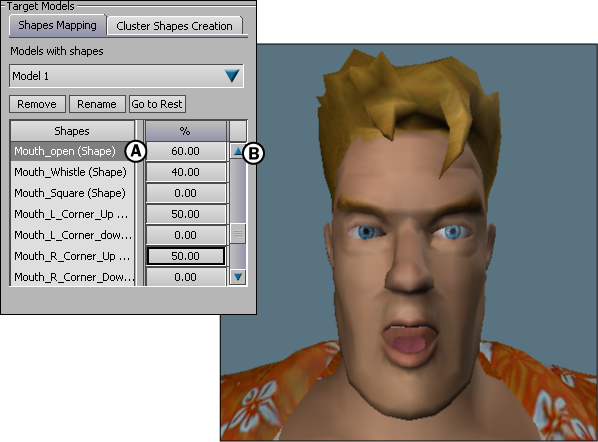
Task: Click the Go to Rest button
Action: [157, 104]
